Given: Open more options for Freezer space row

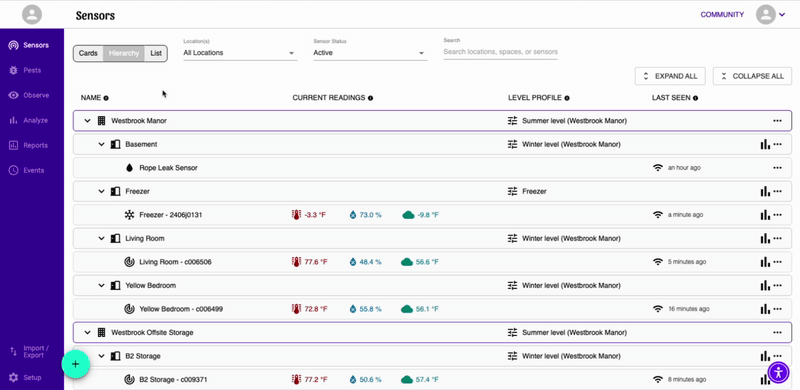Looking at the screenshot, I should tap(777, 191).
